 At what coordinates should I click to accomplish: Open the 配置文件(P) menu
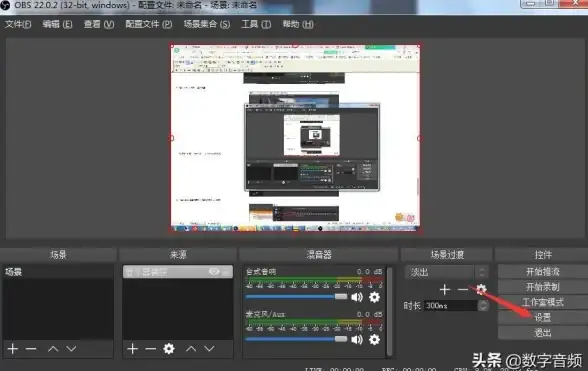point(148,24)
